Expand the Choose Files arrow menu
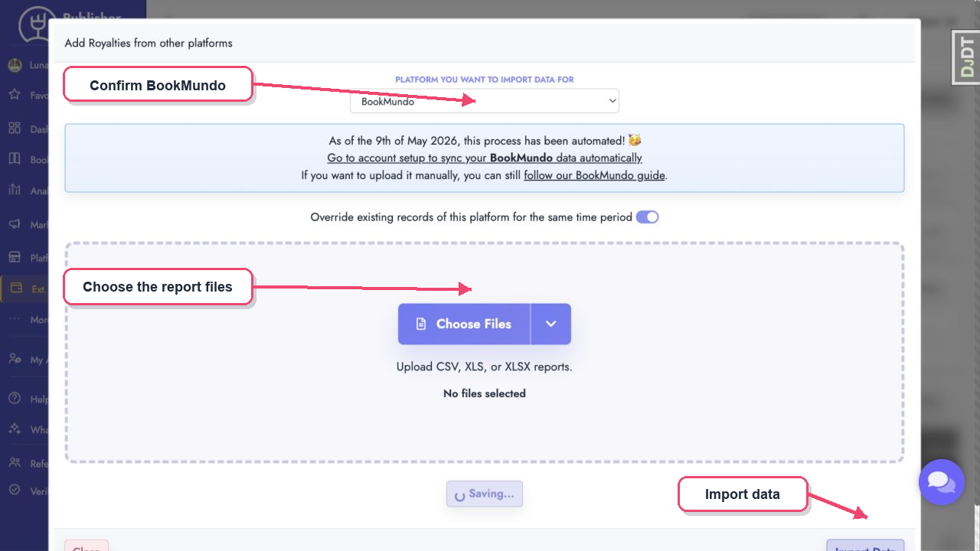 click(551, 324)
